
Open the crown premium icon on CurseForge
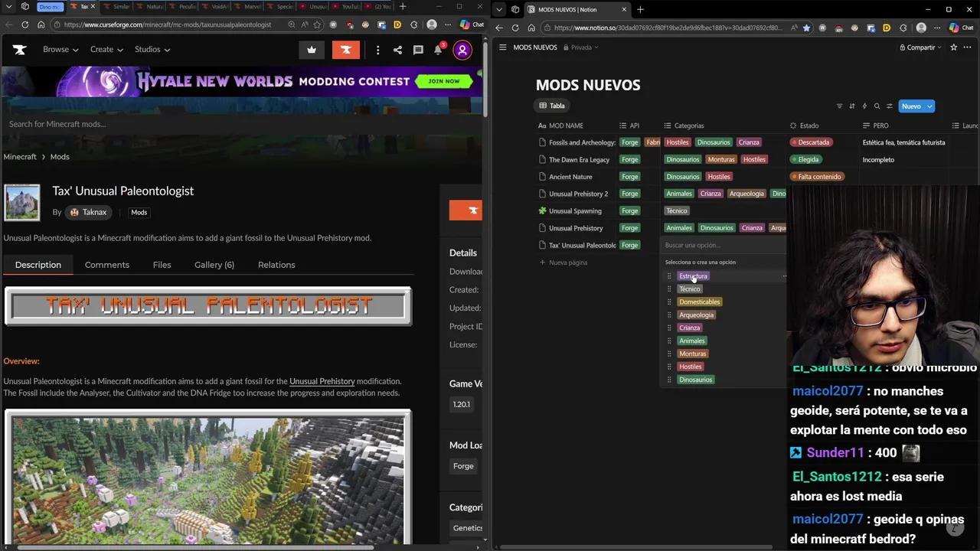312,50
